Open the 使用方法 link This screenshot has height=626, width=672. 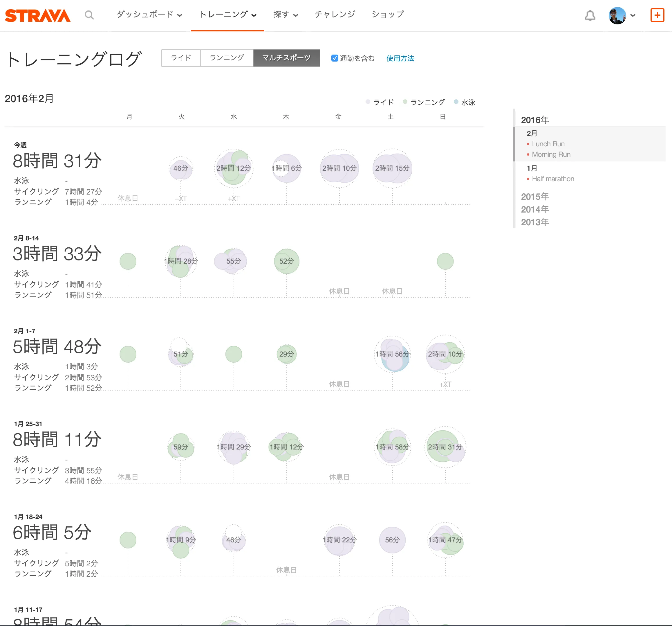point(400,58)
